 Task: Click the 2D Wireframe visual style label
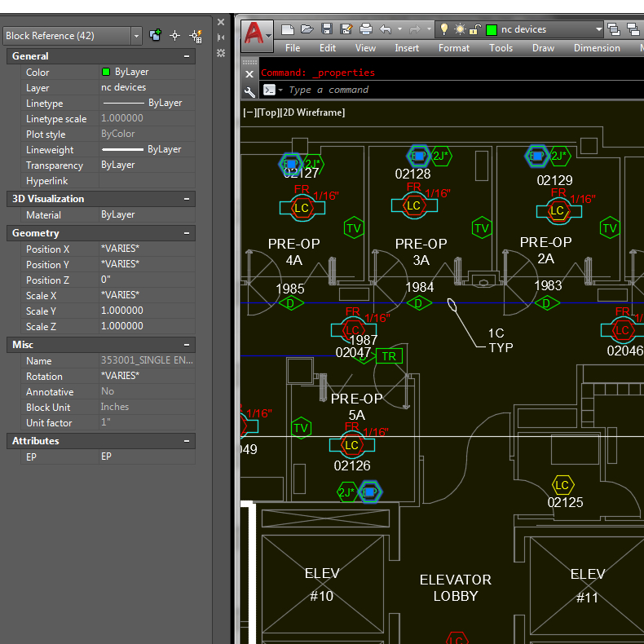(x=311, y=112)
